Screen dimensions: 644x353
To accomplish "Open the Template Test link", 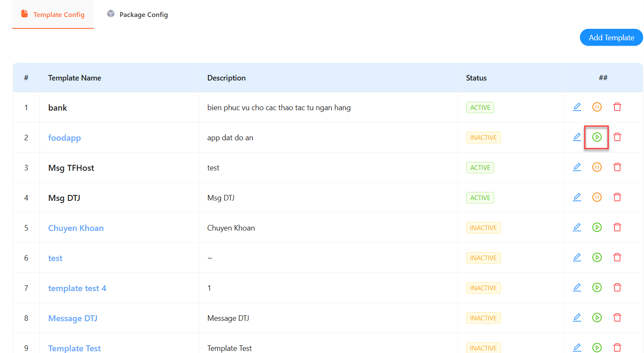I will pyautogui.click(x=74, y=348).
